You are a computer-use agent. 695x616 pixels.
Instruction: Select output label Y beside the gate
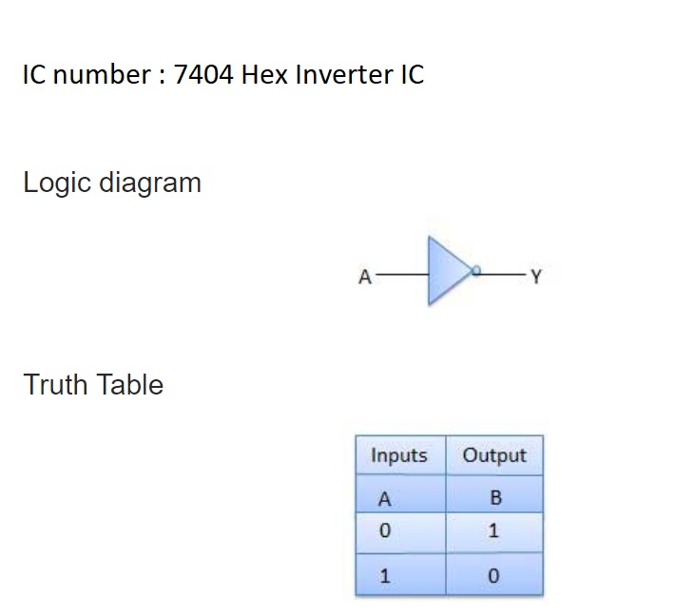[x=536, y=278]
